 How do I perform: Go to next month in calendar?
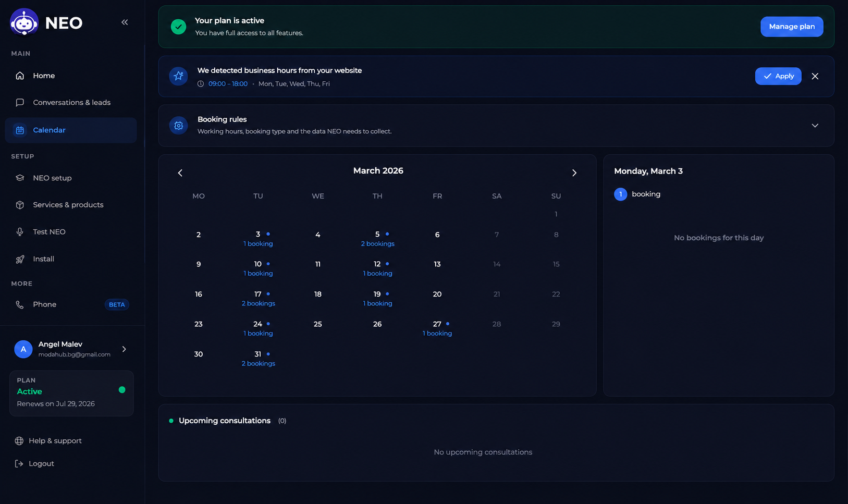(x=574, y=173)
